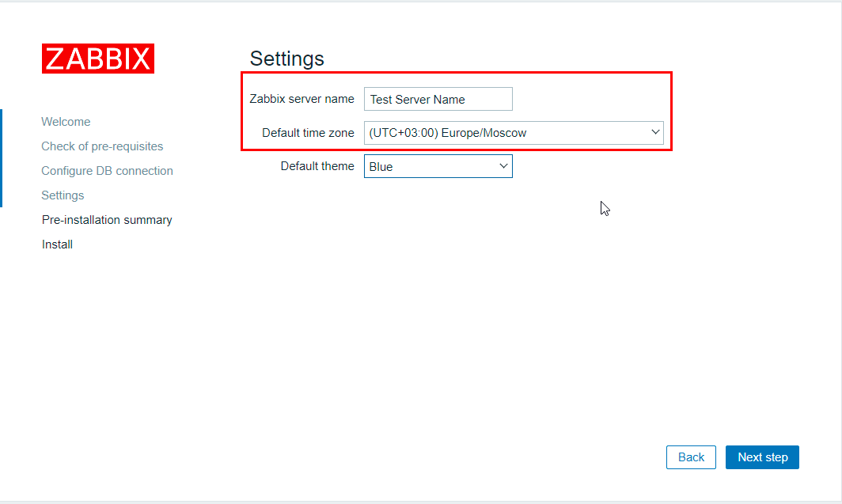Screen dimensions: 842x504
Task: Select Check of pre-requisites step
Action: tap(102, 146)
